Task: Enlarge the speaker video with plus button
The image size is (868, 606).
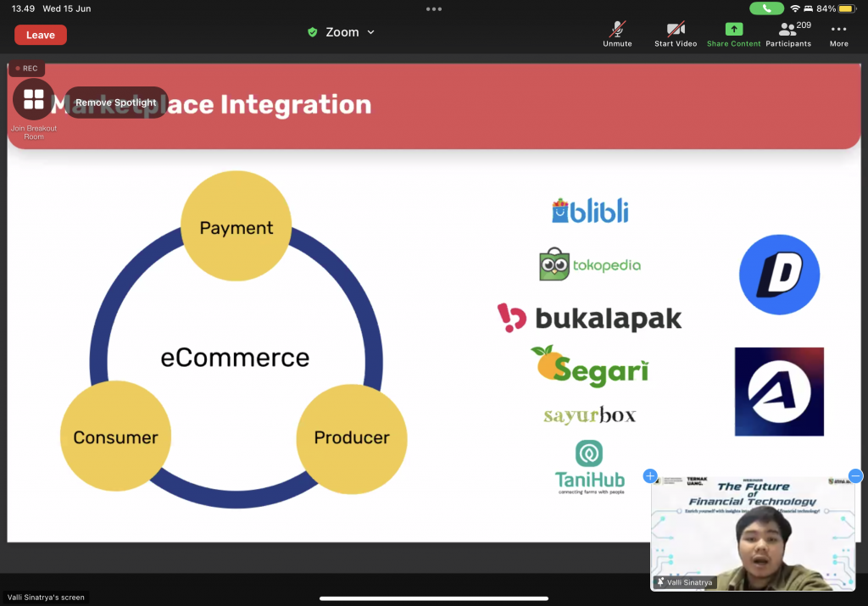Action: (x=650, y=475)
